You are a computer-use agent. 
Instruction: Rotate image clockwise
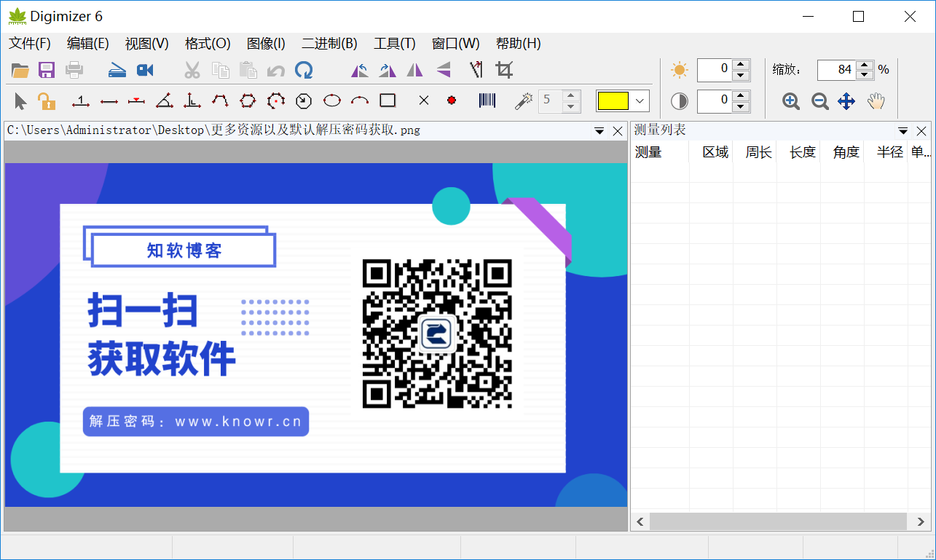[x=388, y=70]
